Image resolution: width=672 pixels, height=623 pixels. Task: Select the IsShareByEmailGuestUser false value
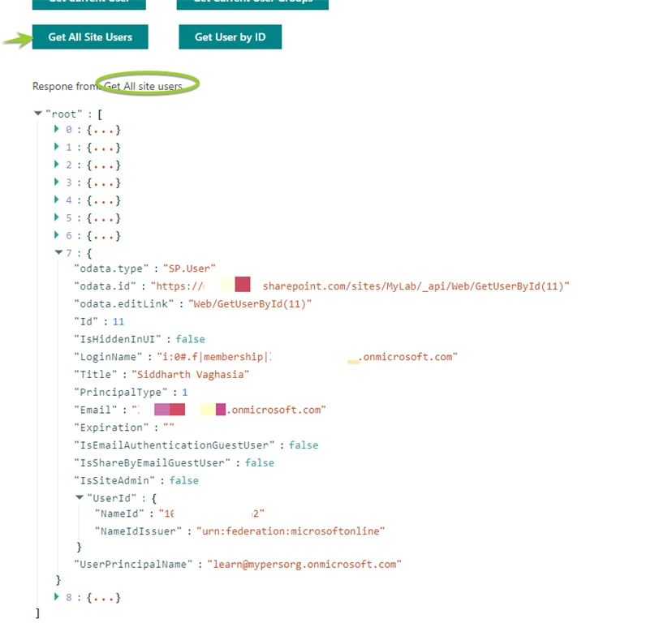260,462
